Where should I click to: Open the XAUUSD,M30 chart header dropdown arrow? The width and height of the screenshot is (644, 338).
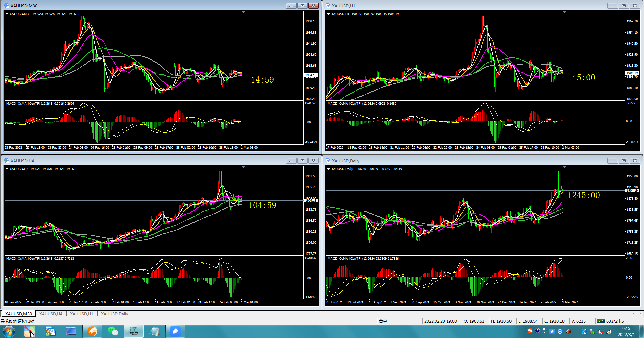tap(7, 14)
